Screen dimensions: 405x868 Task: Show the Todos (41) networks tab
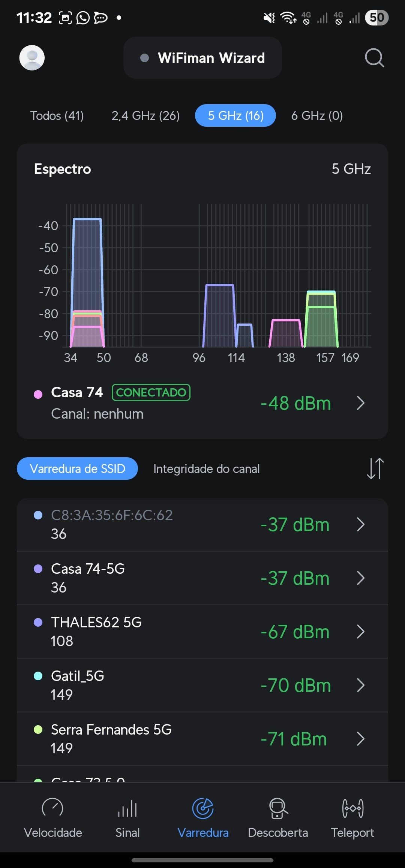[57, 115]
